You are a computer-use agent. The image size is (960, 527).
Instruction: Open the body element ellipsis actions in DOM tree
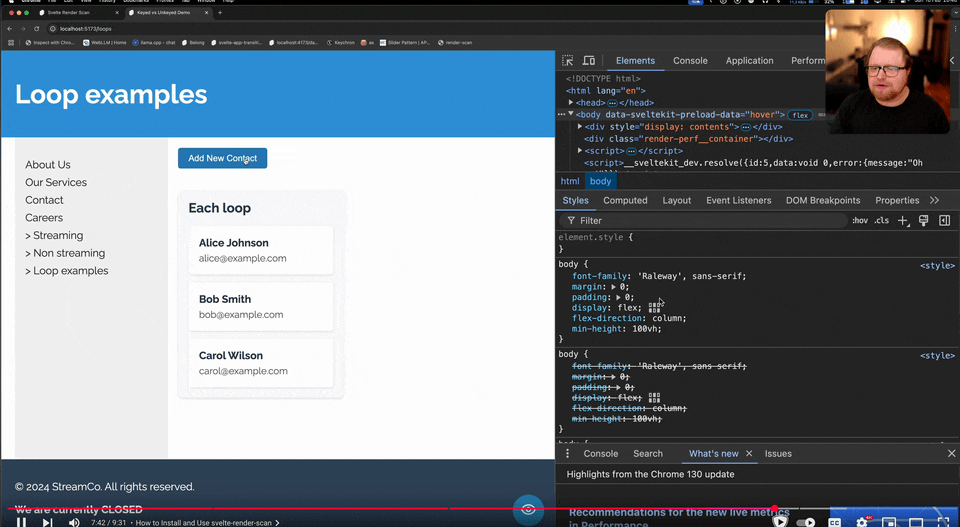coord(561,114)
